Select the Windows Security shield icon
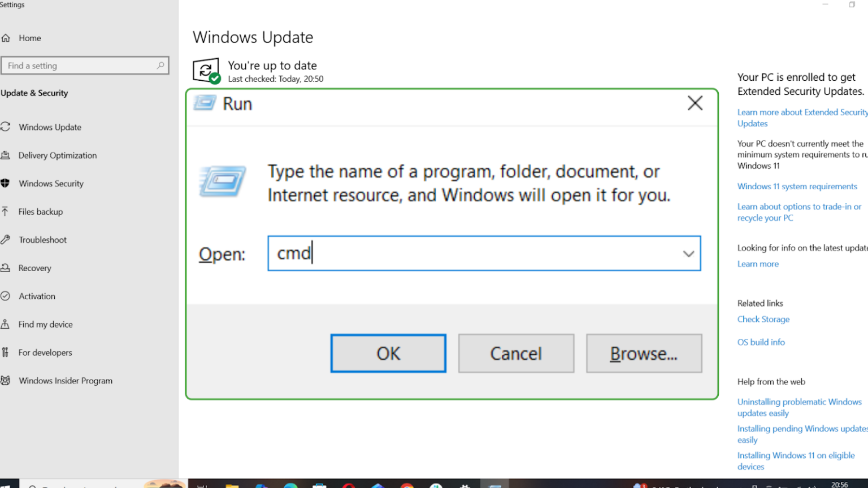The width and height of the screenshot is (868, 488). click(5, 183)
